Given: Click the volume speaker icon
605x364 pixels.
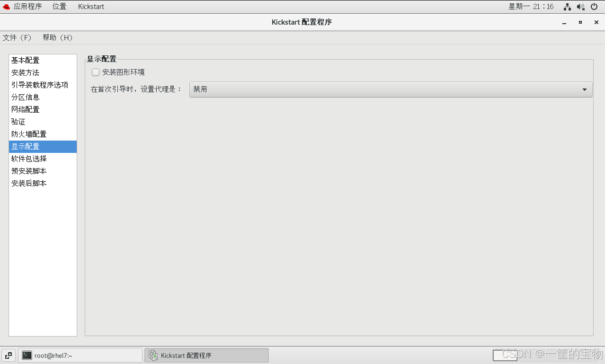Looking at the screenshot, I should pyautogui.click(x=581, y=7).
